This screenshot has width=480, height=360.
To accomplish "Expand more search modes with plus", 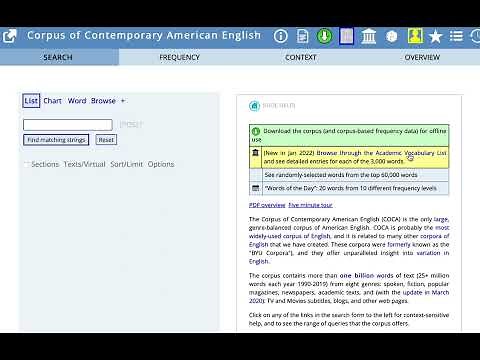I will point(123,101).
